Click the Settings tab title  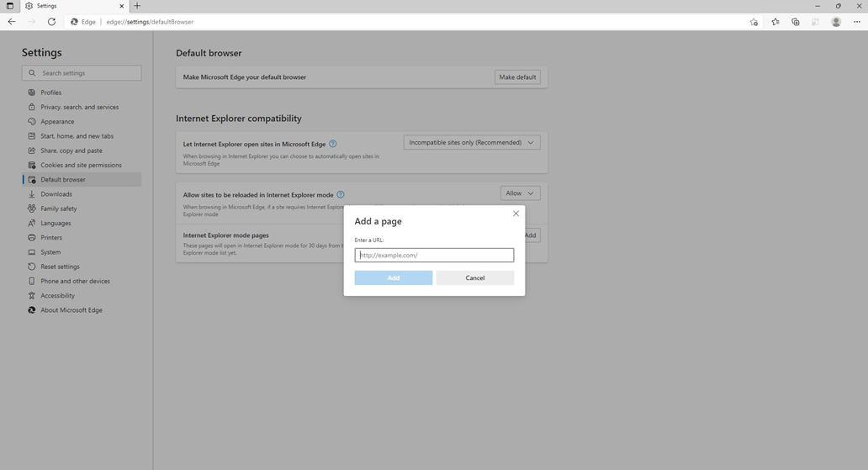tap(46, 6)
